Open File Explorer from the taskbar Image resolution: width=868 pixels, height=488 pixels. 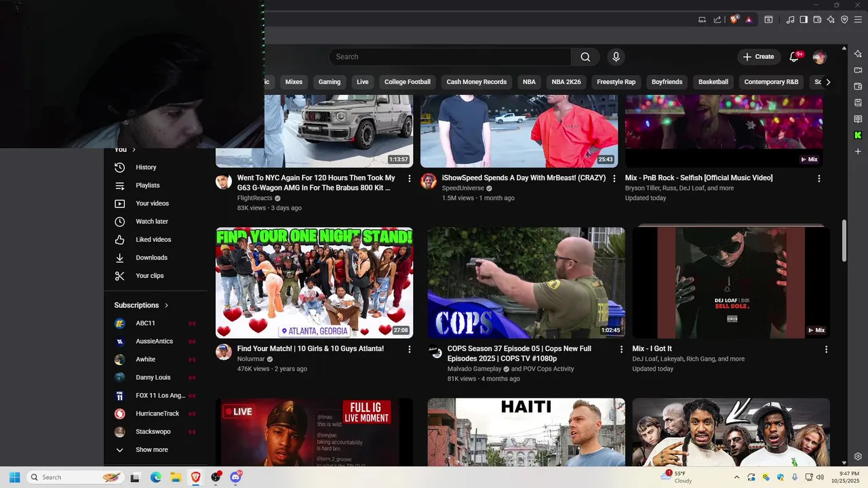(175, 477)
